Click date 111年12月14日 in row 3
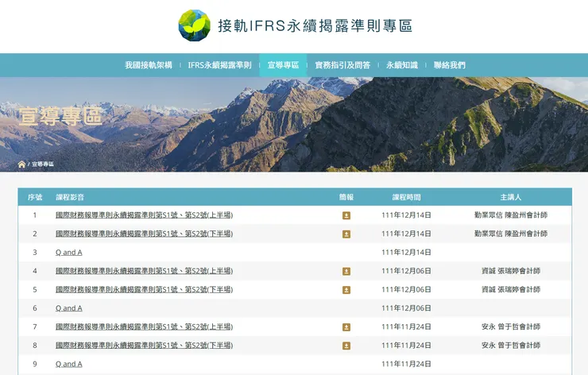This screenshot has height=375, width=588. (407, 253)
